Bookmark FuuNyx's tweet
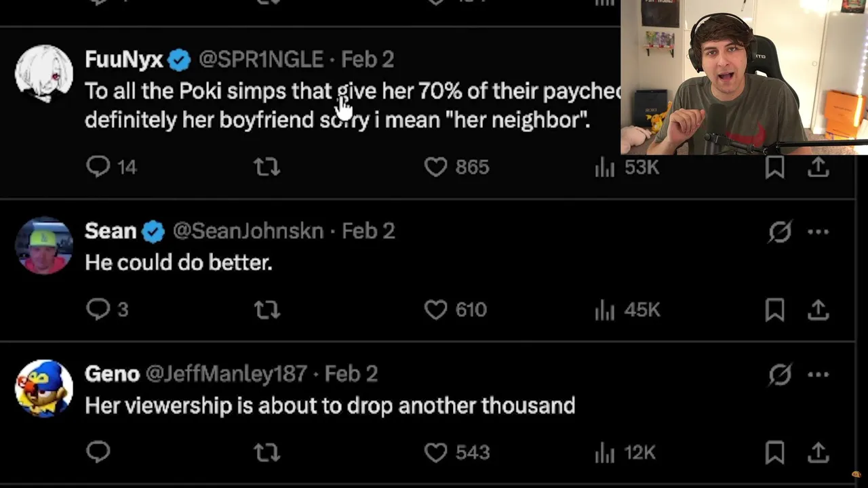Viewport: 868px width, 488px height. click(x=774, y=167)
